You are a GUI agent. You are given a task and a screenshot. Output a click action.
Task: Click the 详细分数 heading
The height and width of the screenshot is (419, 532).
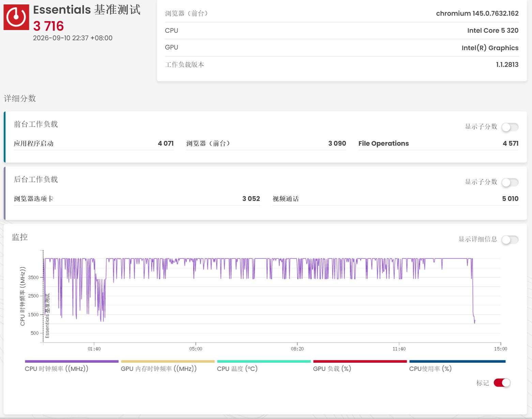20,99
